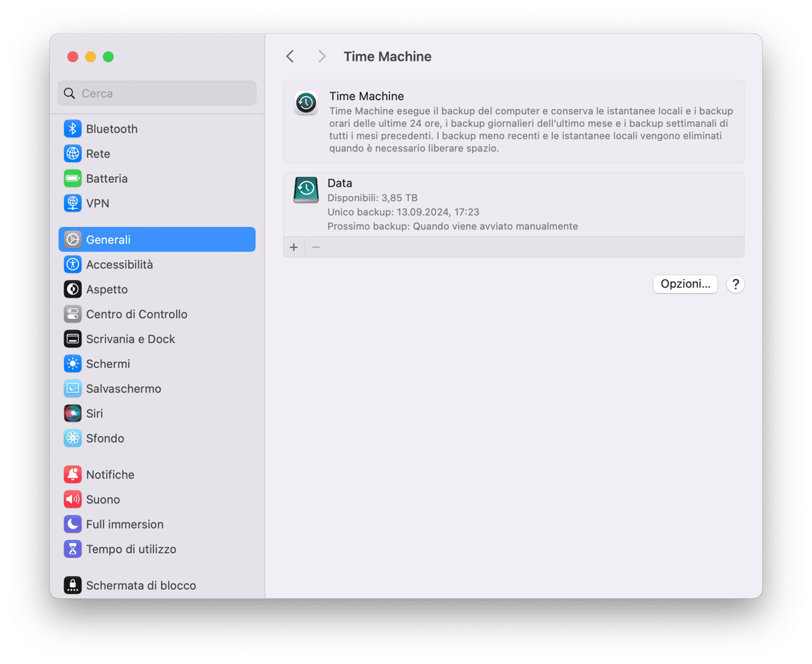812x664 pixels.
Task: Click the Full immersion moon icon
Action: (73, 524)
